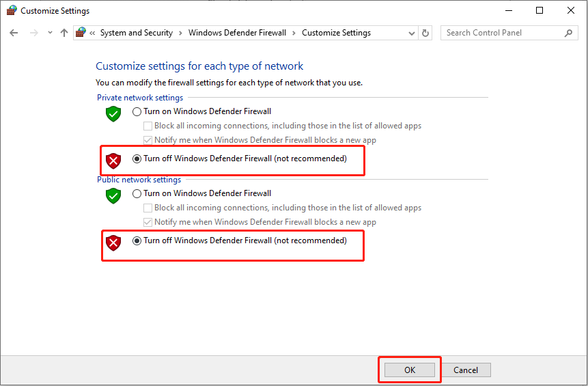Click the double-chevron breadcrumb overflow

click(92, 33)
